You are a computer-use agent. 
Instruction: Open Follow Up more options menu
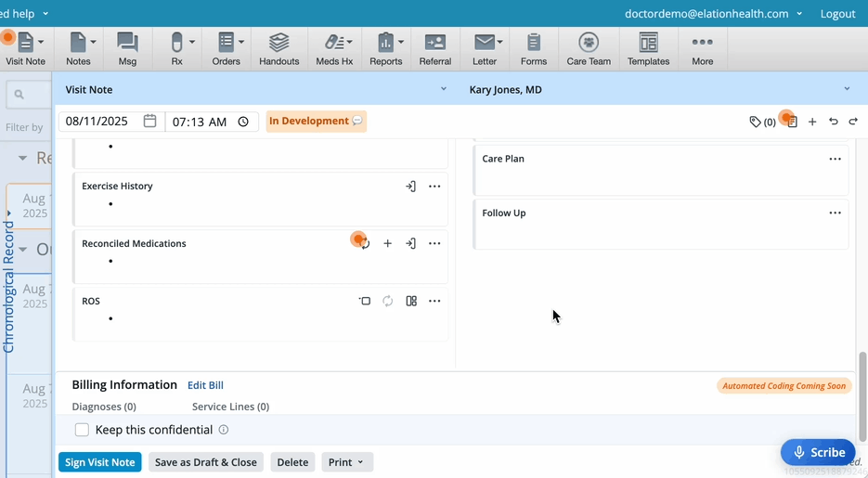click(836, 213)
